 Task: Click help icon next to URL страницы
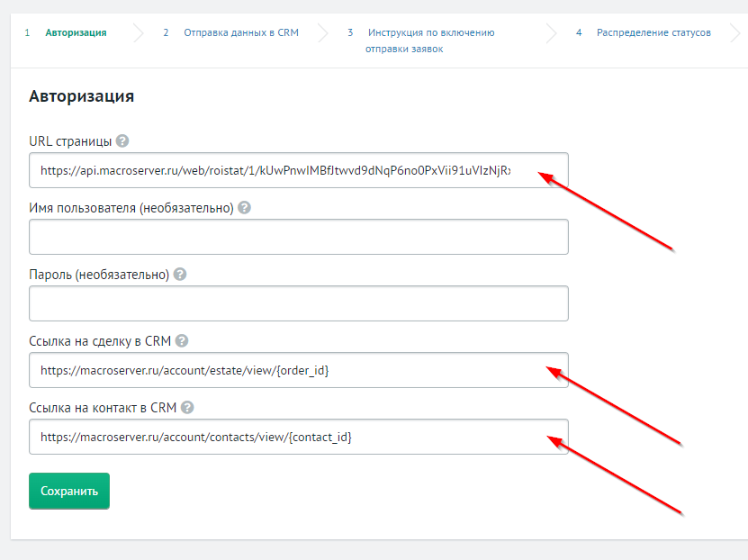tap(122, 141)
